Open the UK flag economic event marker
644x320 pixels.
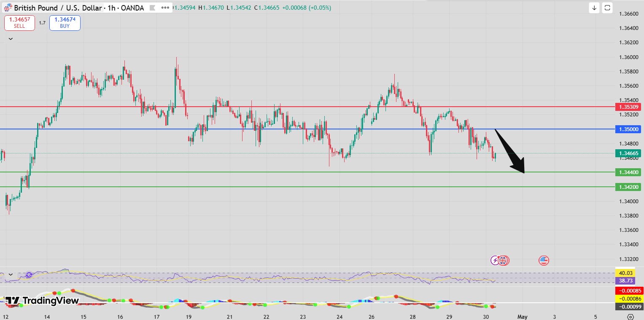pyautogui.click(x=504, y=261)
